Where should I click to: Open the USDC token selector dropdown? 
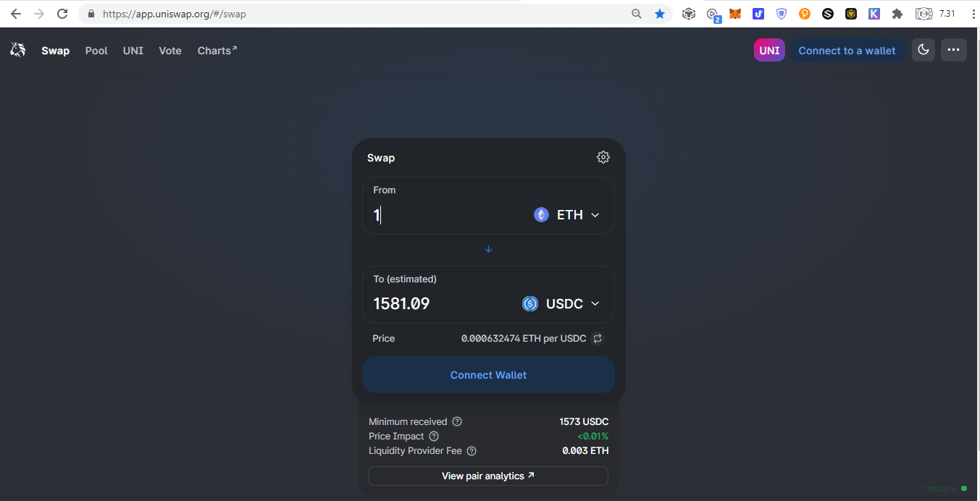coord(561,303)
